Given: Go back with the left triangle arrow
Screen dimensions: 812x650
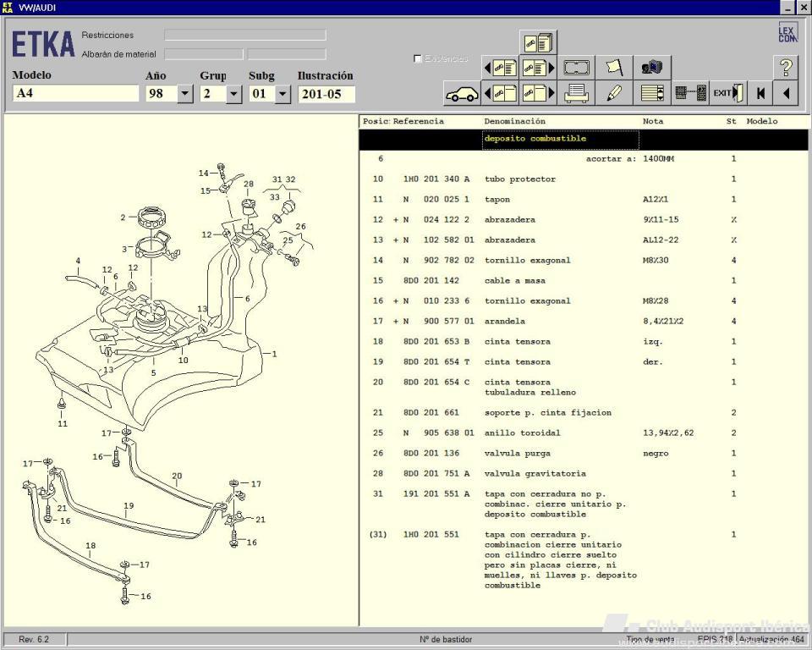Looking at the screenshot, I should [x=786, y=93].
